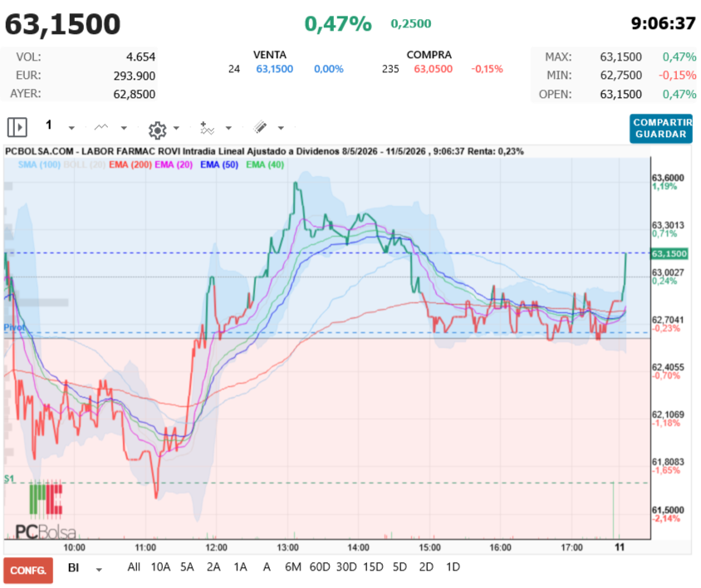Select the 6M time range
This screenshot has height=588, width=701.
[293, 567]
